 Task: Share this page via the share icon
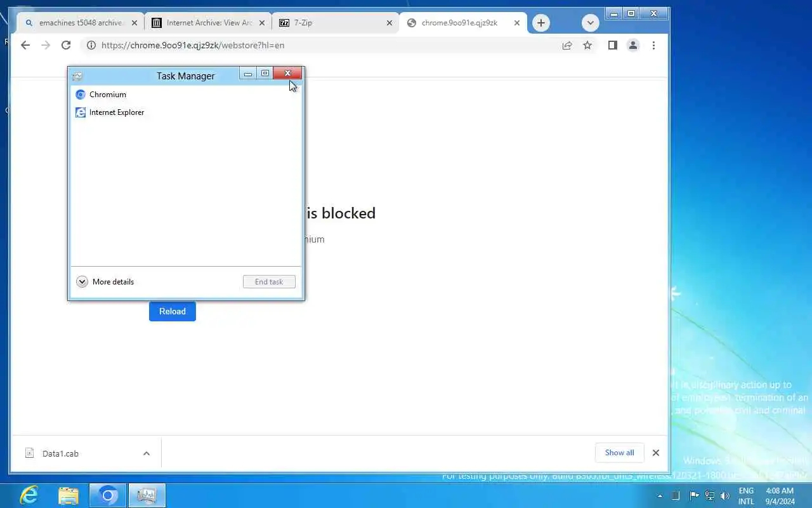(x=567, y=45)
